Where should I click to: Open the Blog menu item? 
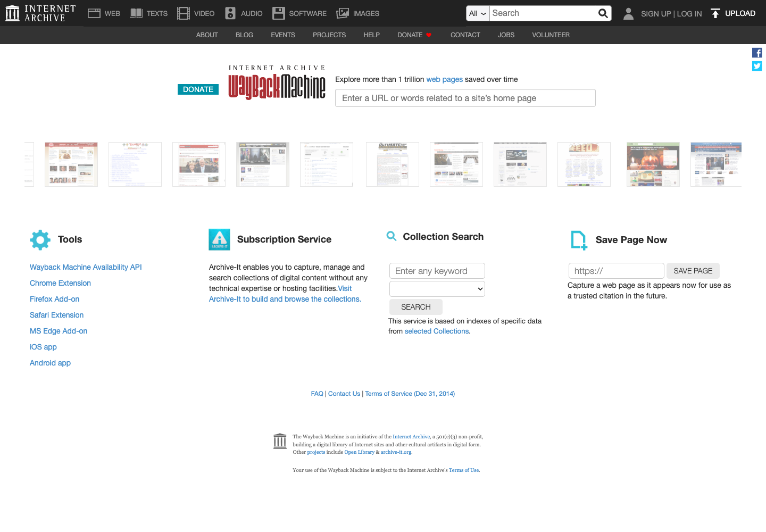244,35
